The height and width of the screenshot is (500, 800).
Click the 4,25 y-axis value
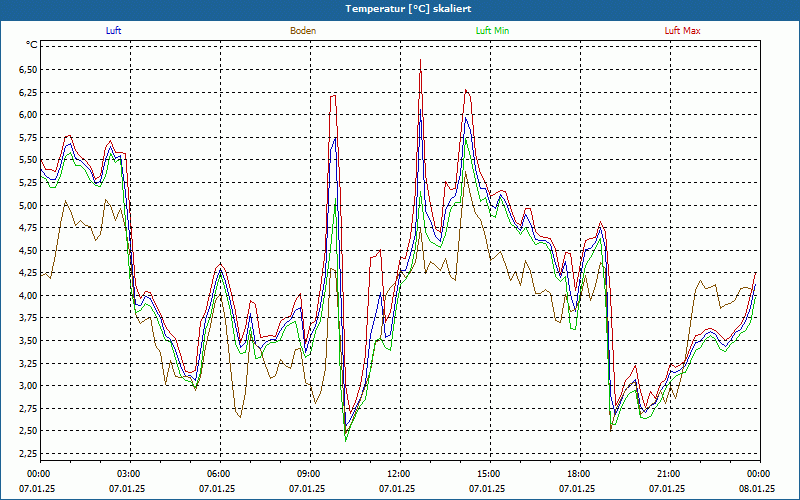tap(28, 273)
